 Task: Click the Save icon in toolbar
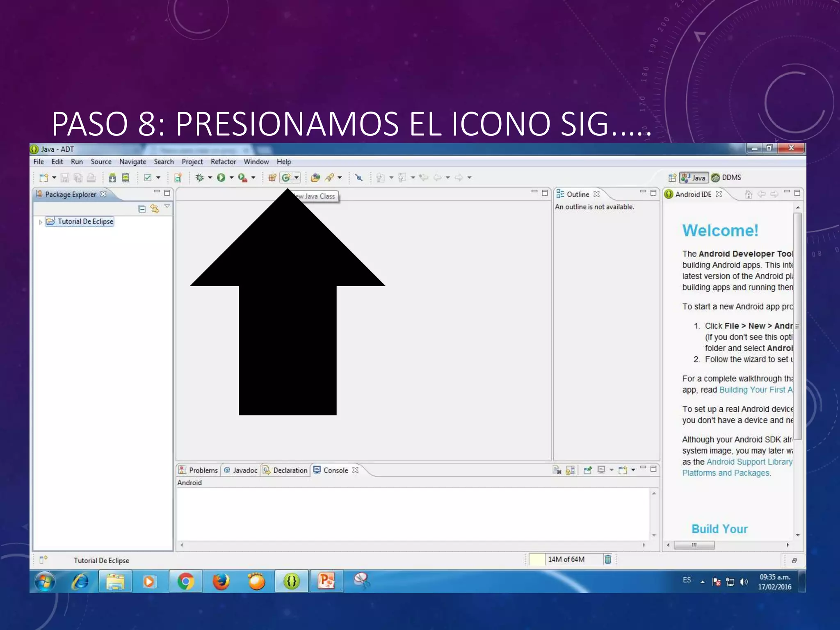pyautogui.click(x=65, y=178)
